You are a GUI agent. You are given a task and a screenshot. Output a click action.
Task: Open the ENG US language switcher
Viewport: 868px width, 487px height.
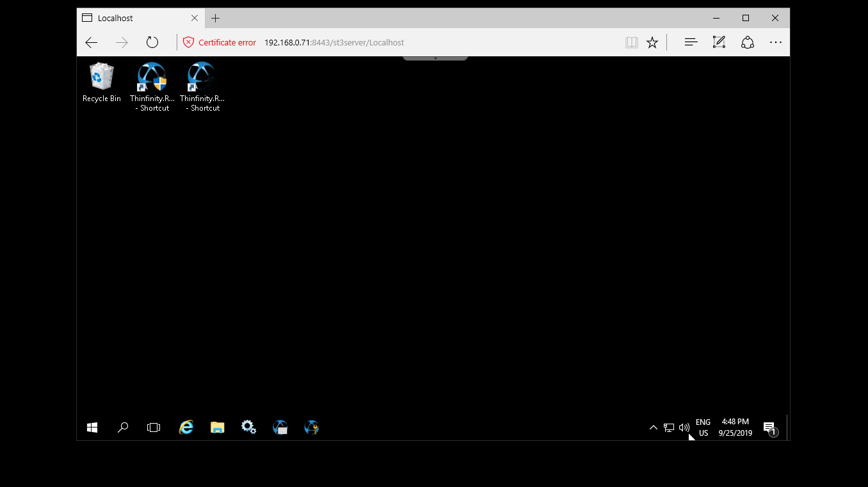click(x=703, y=427)
